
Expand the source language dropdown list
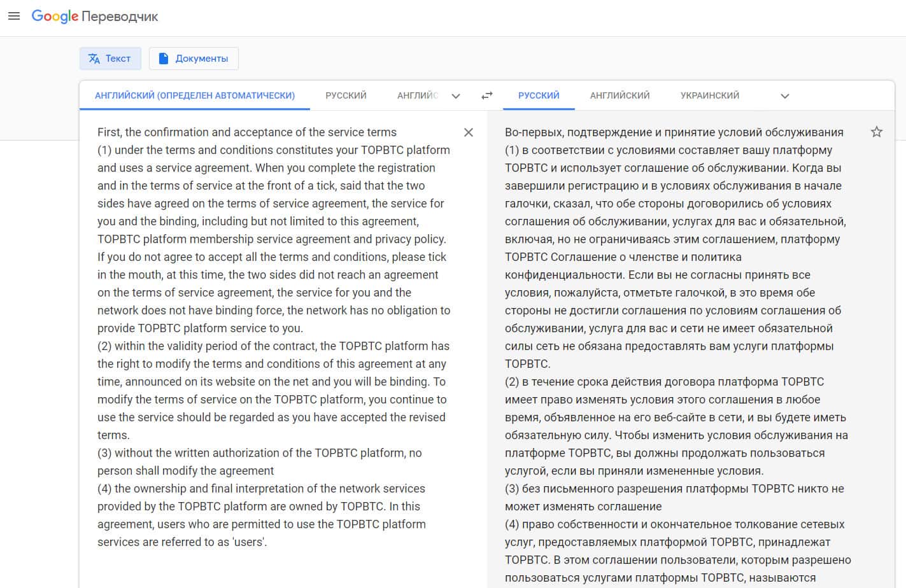(x=456, y=96)
